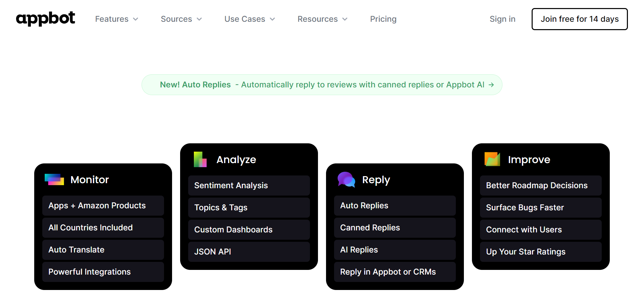Click Connect with Users
644x292 pixels.
point(541,230)
